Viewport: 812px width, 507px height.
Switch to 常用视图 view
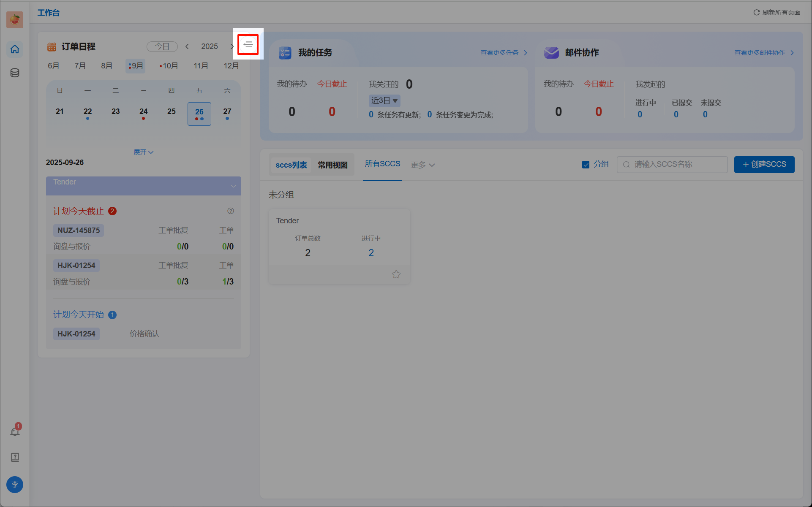[332, 165]
